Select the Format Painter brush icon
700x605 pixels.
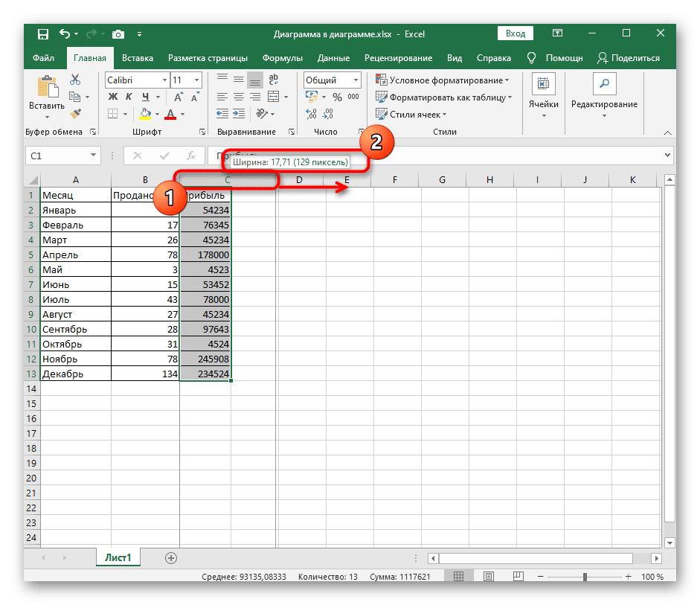pos(75,113)
